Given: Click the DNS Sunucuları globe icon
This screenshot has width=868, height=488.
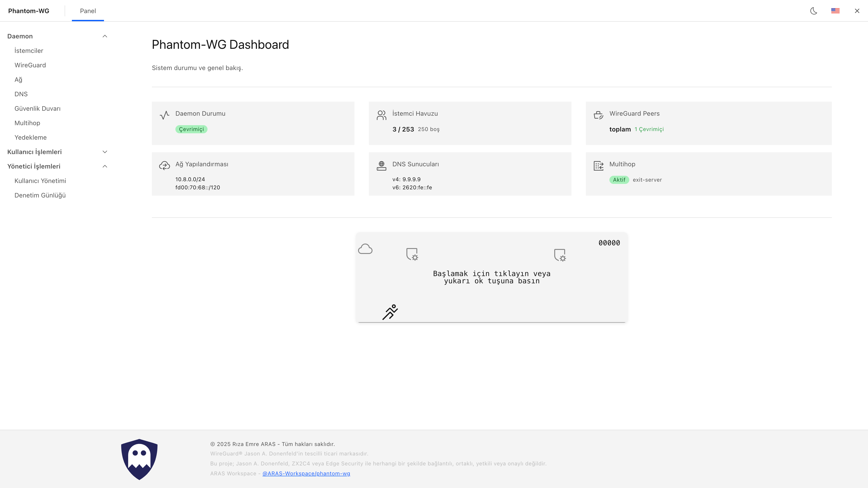Looking at the screenshot, I should [x=381, y=166].
